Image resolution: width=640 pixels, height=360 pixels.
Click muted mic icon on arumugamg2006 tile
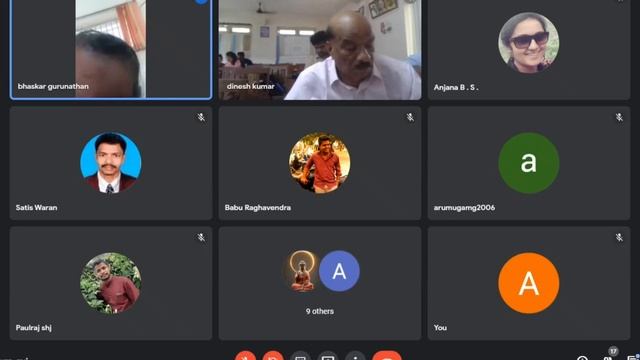[x=619, y=118]
